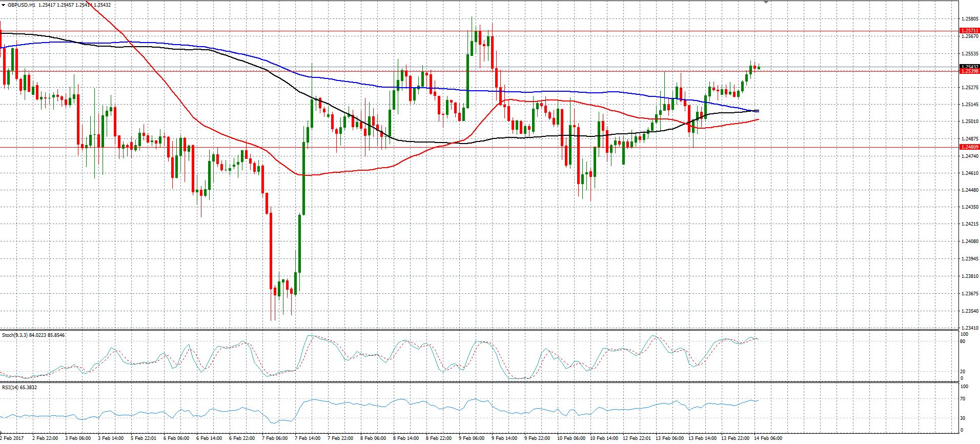This screenshot has height=444, width=980.
Task: Click the 1.23410 price scale label
Action: pyautogui.click(x=970, y=328)
